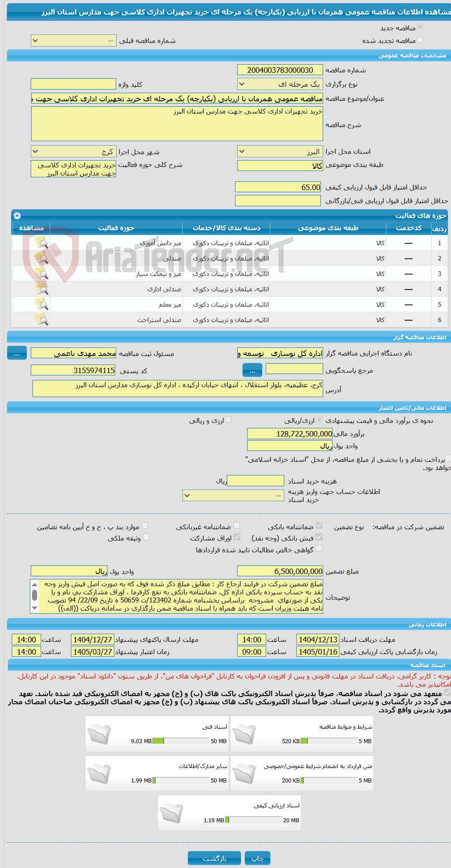Click مهلت دریافت اسناد date field
This screenshot has width=451, height=868.
(x=318, y=640)
